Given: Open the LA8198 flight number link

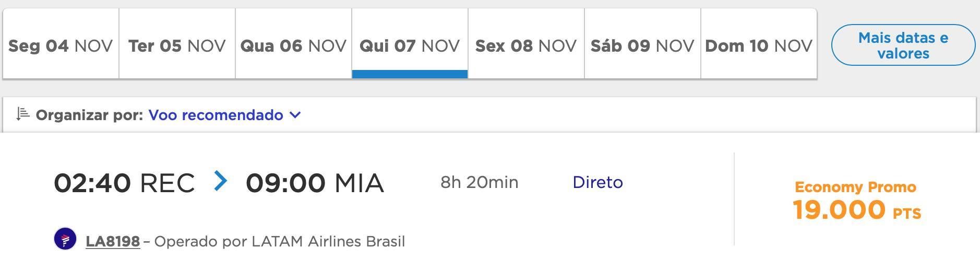Looking at the screenshot, I should click(x=113, y=241).
